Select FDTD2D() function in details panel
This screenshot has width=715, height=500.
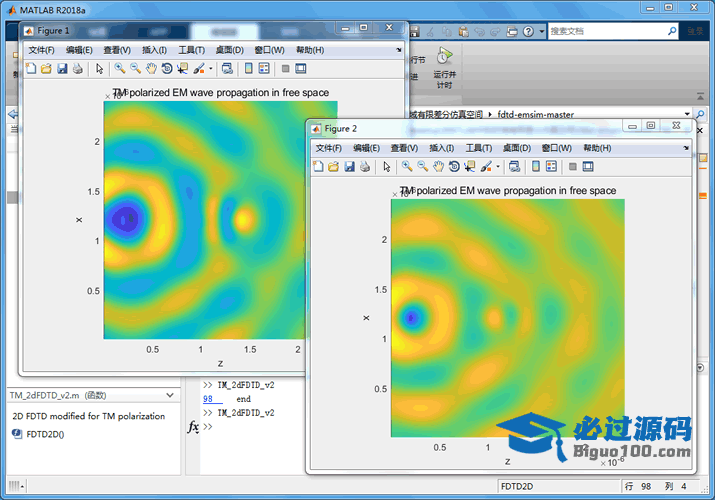[x=45, y=434]
